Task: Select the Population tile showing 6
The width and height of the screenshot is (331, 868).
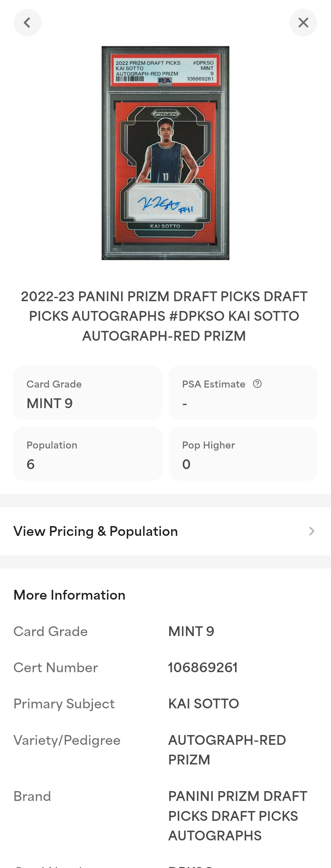Action: [x=88, y=454]
